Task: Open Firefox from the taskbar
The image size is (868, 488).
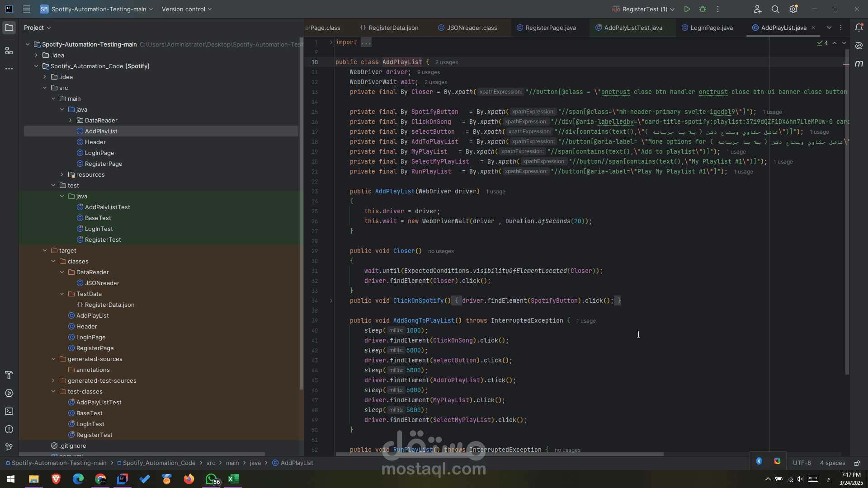Action: pyautogui.click(x=189, y=479)
